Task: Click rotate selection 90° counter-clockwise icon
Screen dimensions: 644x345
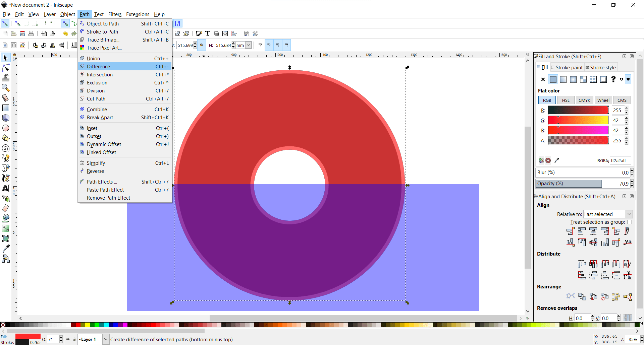Action: 35,45
